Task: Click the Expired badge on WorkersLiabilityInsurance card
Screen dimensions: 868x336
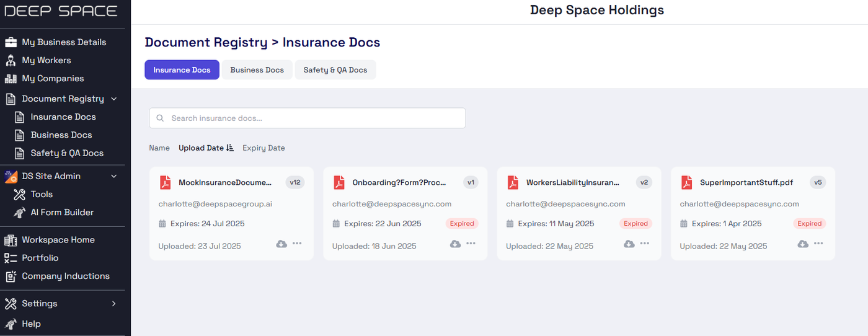Action: pos(635,224)
